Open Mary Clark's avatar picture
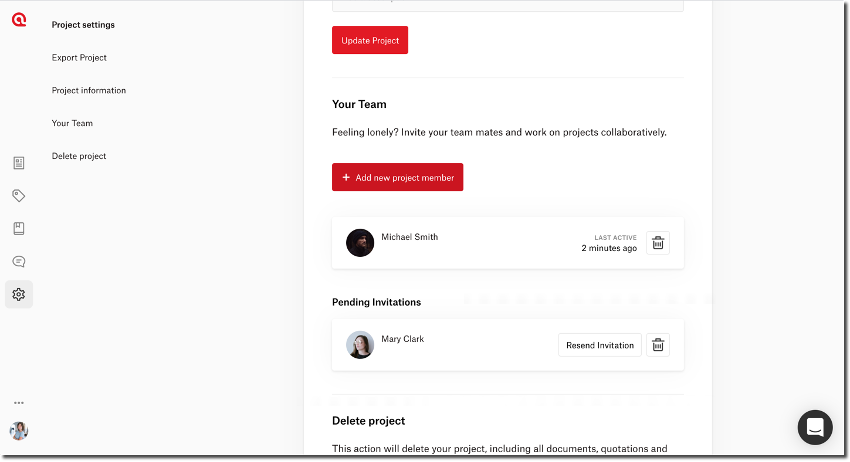The width and height of the screenshot is (850, 462). point(360,345)
